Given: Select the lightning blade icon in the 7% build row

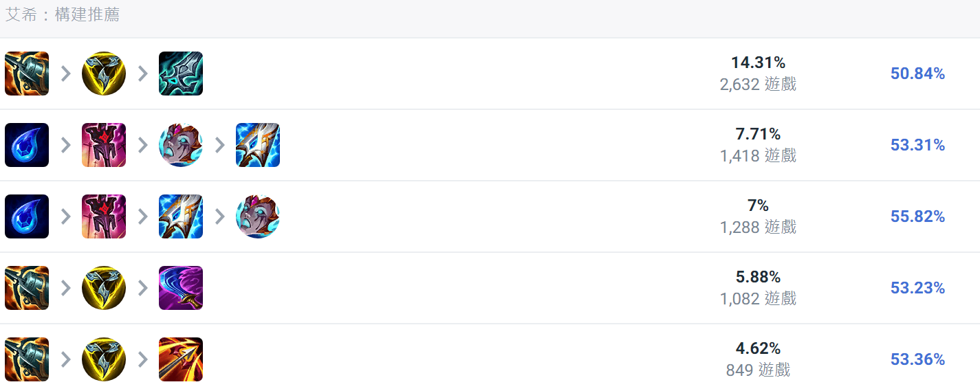Looking at the screenshot, I should (x=181, y=216).
